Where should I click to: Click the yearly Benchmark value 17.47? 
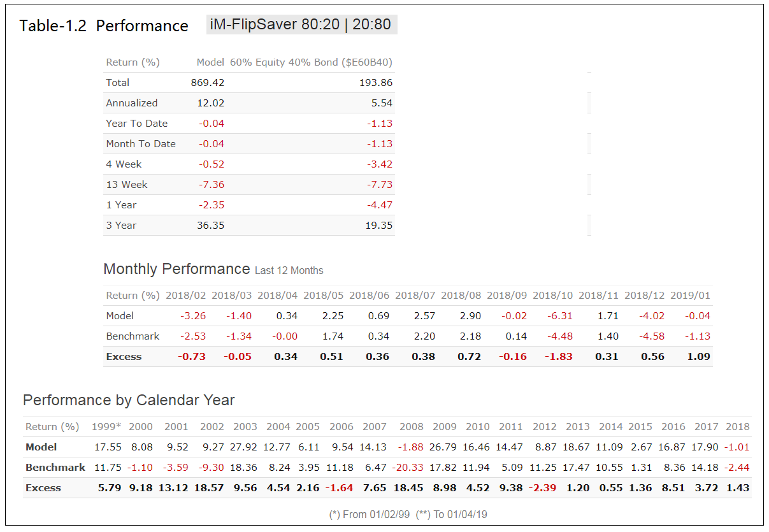577,468
